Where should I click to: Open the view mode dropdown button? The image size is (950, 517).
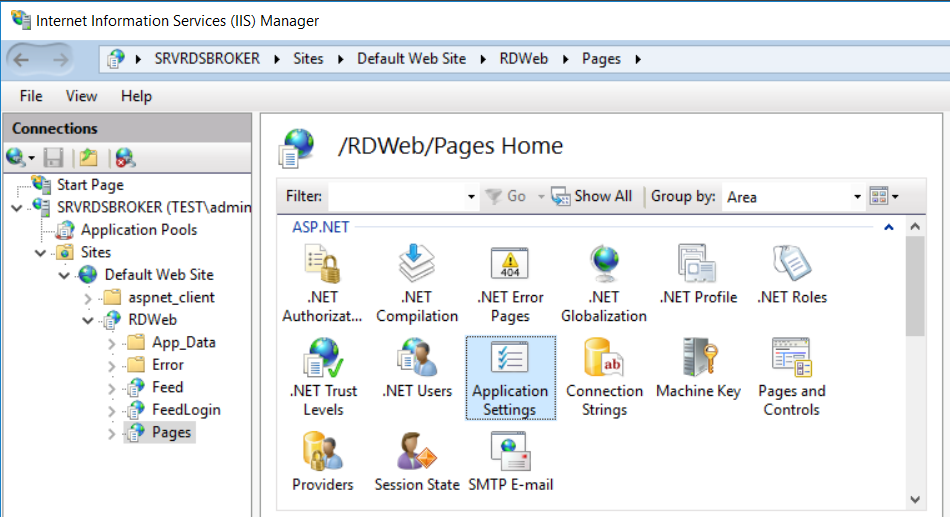coord(884,197)
